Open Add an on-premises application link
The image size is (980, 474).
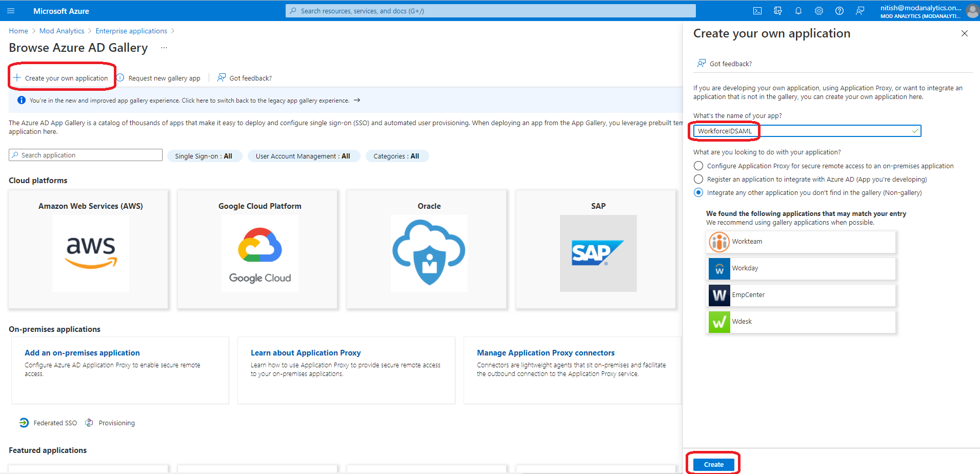(x=82, y=353)
